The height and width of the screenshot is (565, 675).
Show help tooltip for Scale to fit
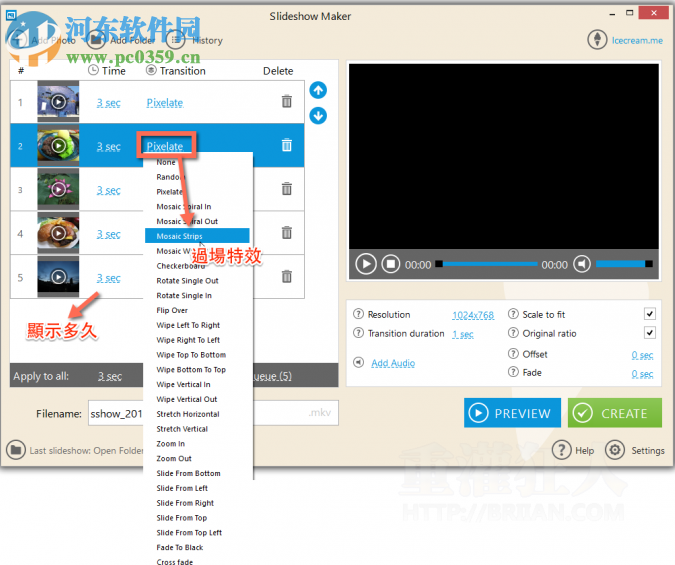(513, 314)
